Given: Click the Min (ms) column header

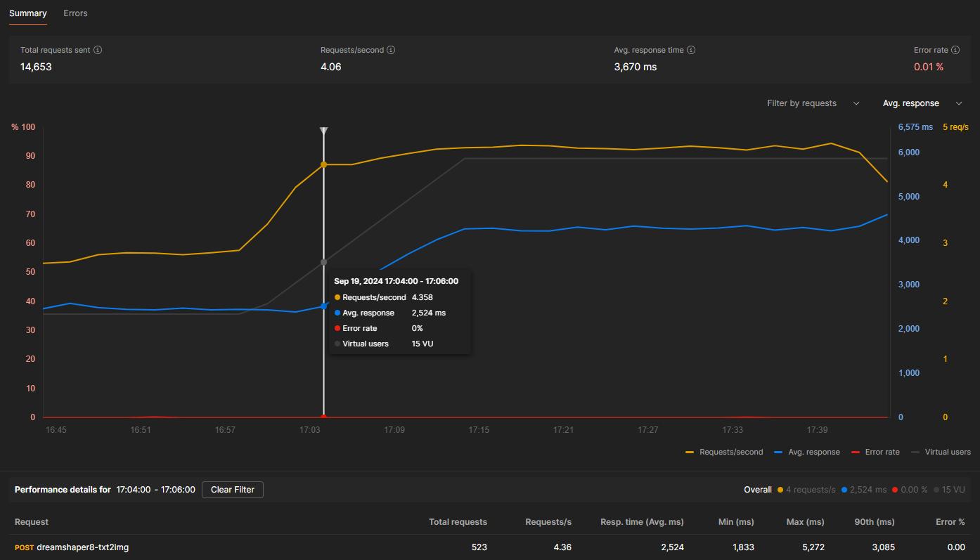Looking at the screenshot, I should pyautogui.click(x=735, y=522).
